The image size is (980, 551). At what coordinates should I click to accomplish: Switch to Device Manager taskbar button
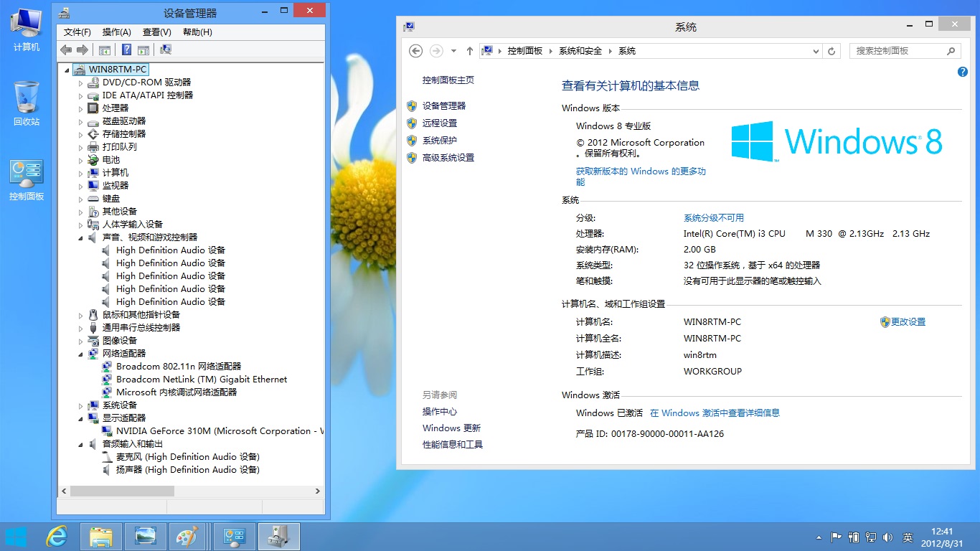[279, 537]
